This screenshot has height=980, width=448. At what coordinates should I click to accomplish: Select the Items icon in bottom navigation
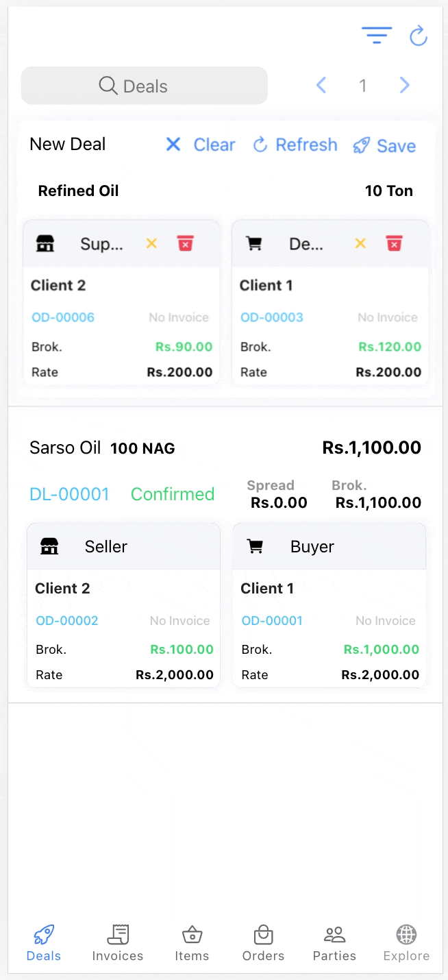192,942
